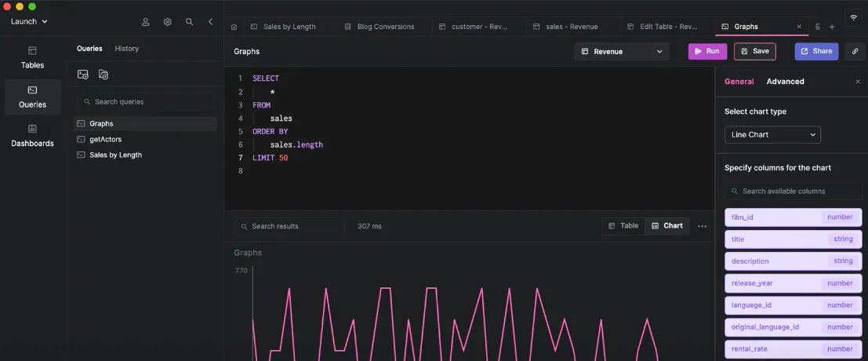Screen dimensions: 868x361
Task: Expand the Revenue database selector
Action: pos(621,52)
